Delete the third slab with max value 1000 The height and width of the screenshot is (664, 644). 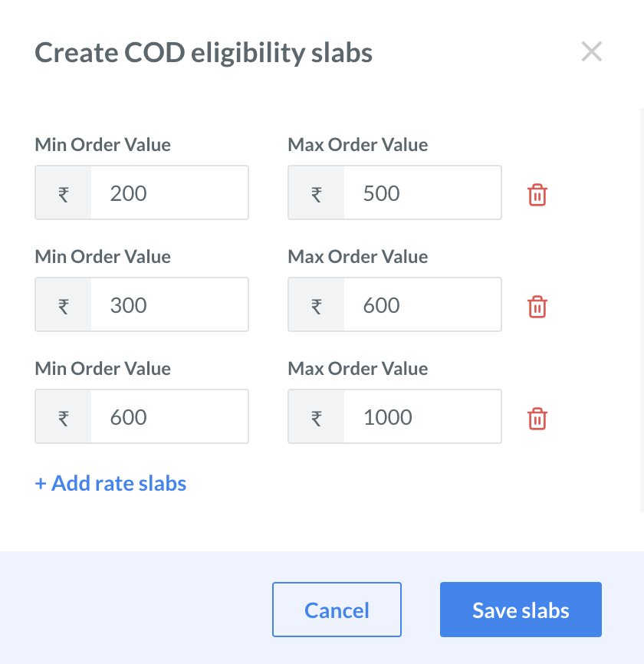pyautogui.click(x=537, y=419)
